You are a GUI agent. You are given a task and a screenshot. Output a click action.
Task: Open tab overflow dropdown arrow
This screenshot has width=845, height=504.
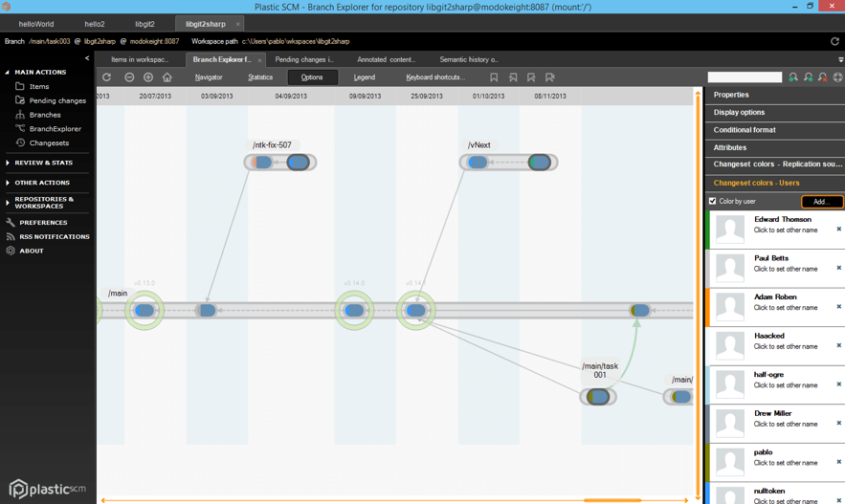[840, 59]
